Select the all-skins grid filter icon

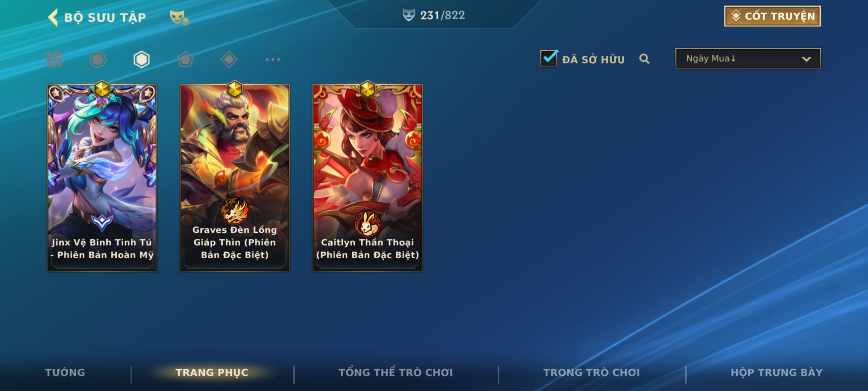click(x=54, y=59)
